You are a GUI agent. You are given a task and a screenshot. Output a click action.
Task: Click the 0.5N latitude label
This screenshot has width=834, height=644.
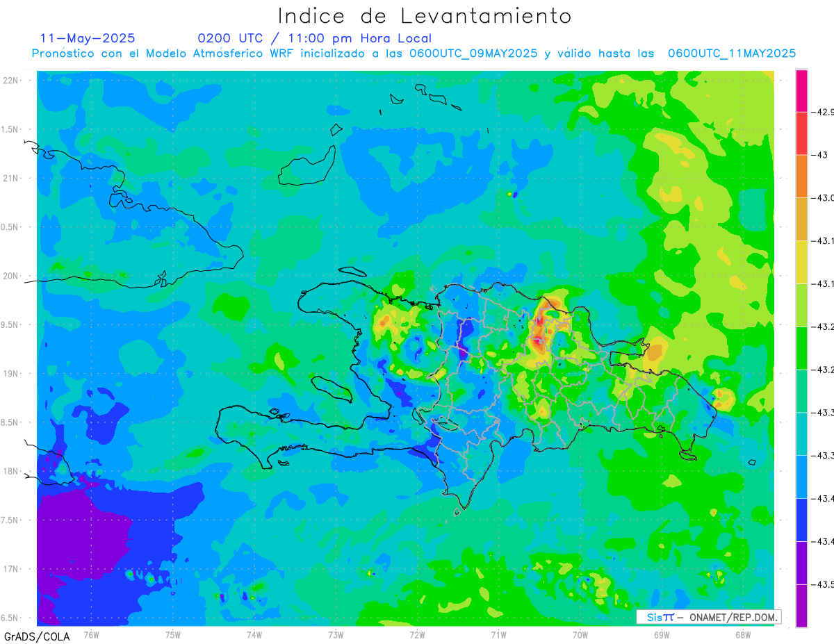(10, 227)
